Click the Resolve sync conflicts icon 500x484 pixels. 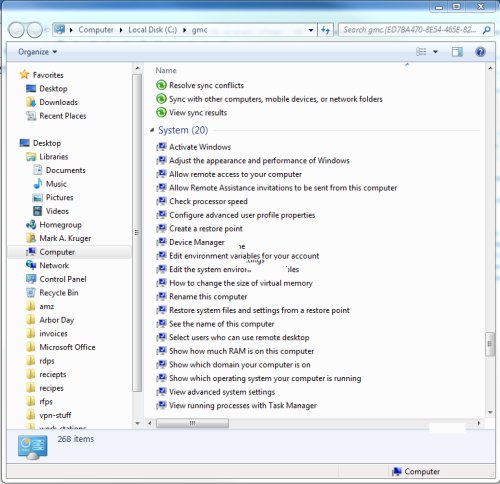pyautogui.click(x=161, y=85)
